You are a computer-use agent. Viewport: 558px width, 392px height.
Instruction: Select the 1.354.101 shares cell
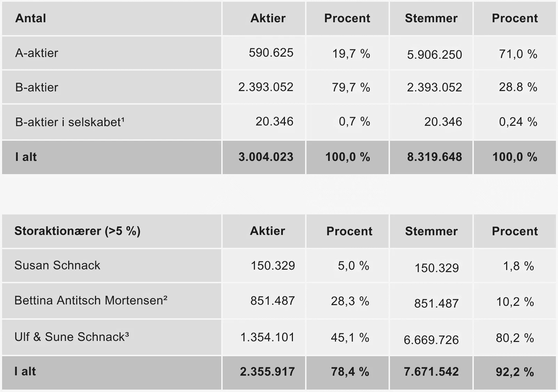click(x=267, y=337)
